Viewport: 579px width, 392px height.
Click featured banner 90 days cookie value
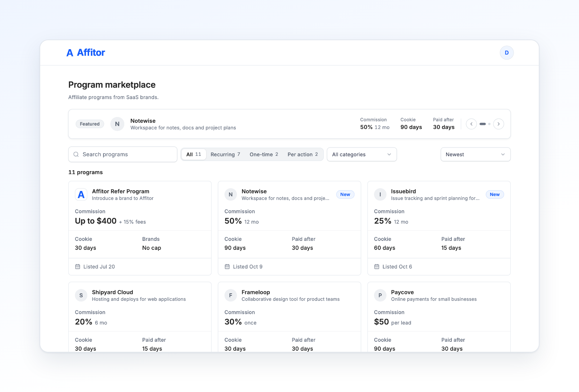(411, 127)
